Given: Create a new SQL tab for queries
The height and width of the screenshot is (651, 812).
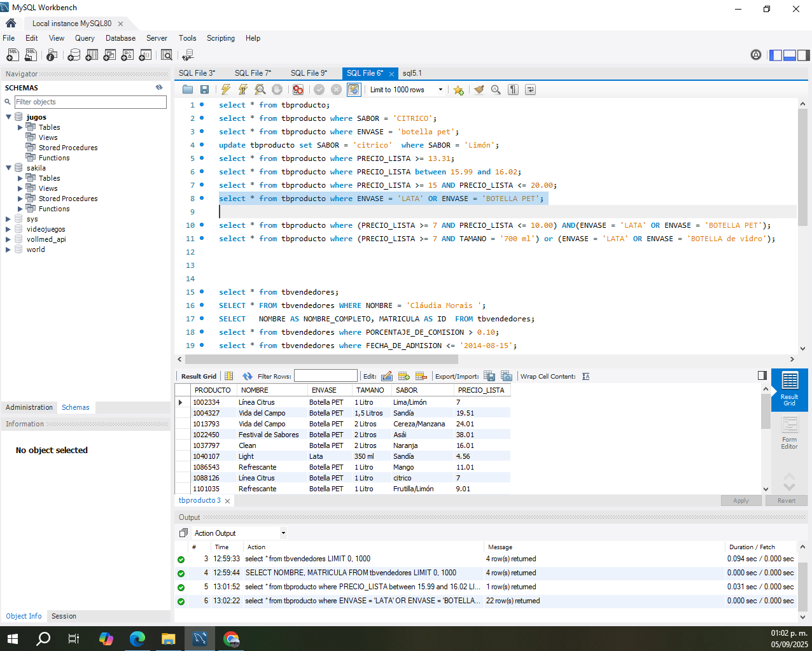Looking at the screenshot, I should 13,55.
